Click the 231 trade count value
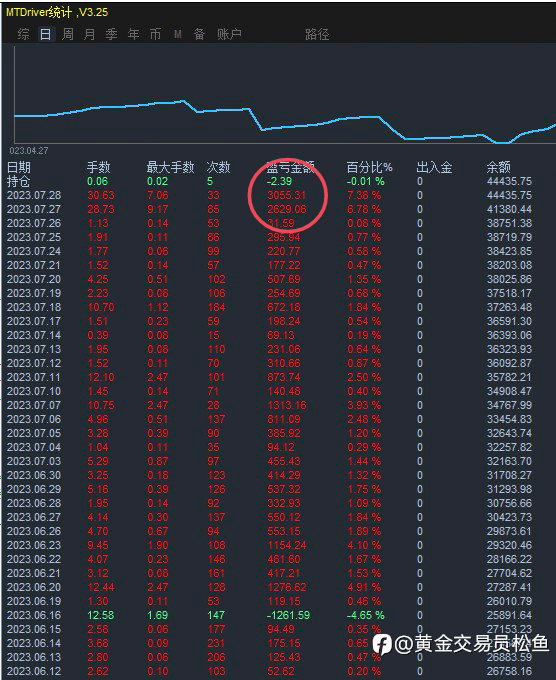The width and height of the screenshot is (556, 680). (216, 643)
